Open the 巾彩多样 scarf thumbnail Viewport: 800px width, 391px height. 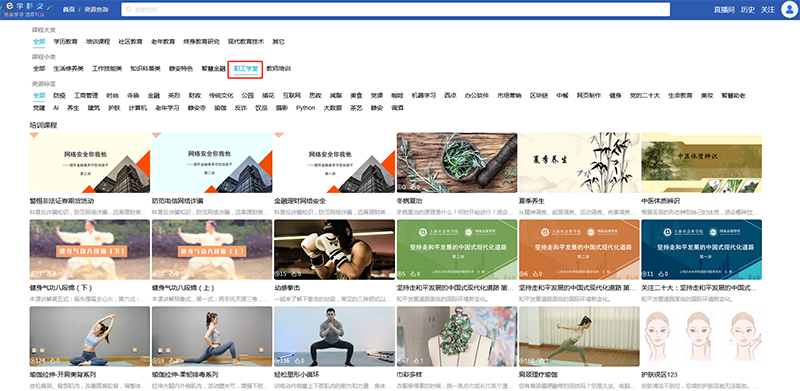[x=457, y=336]
